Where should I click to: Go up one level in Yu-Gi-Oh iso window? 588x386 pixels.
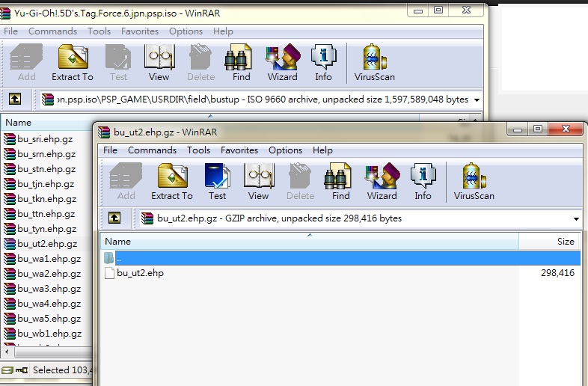tap(15, 99)
